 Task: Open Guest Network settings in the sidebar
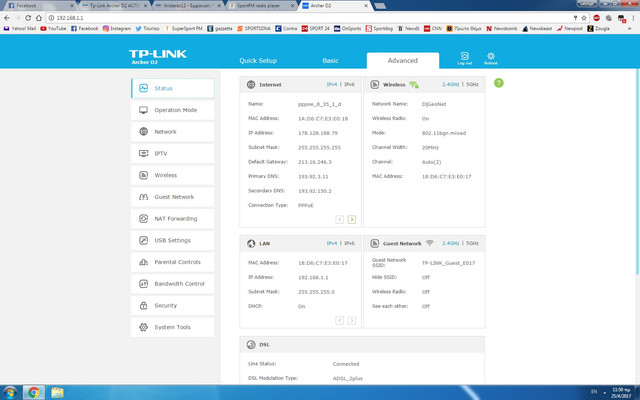[x=173, y=197]
